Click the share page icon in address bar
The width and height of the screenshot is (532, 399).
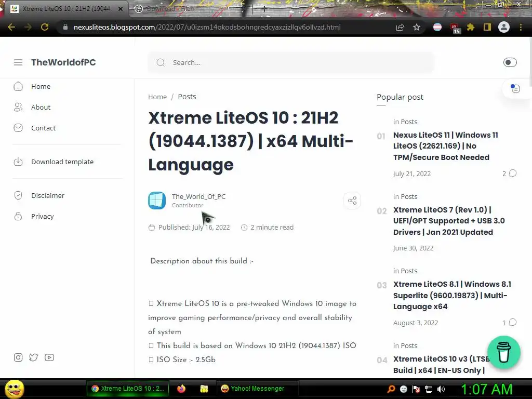[x=400, y=27]
